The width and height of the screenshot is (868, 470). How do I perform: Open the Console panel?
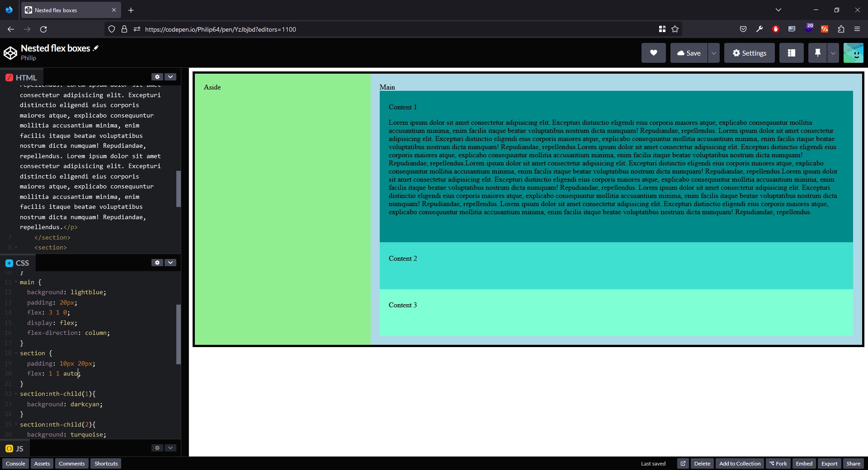pos(15,464)
